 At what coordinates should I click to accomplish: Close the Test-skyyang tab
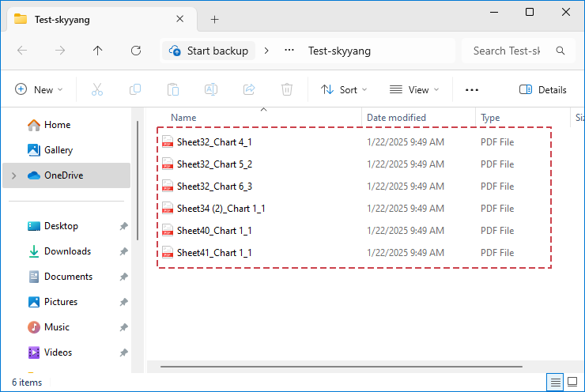tap(179, 19)
